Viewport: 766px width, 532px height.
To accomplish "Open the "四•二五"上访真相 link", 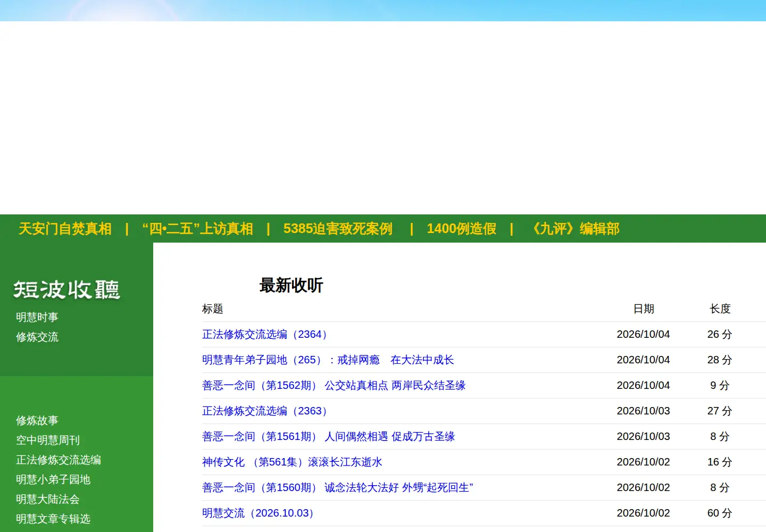I will (x=197, y=229).
